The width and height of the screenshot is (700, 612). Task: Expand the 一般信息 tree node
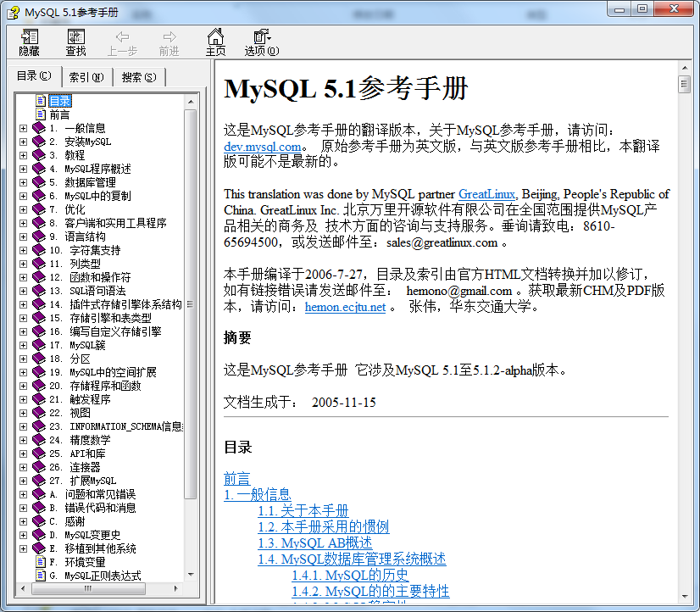pos(23,128)
